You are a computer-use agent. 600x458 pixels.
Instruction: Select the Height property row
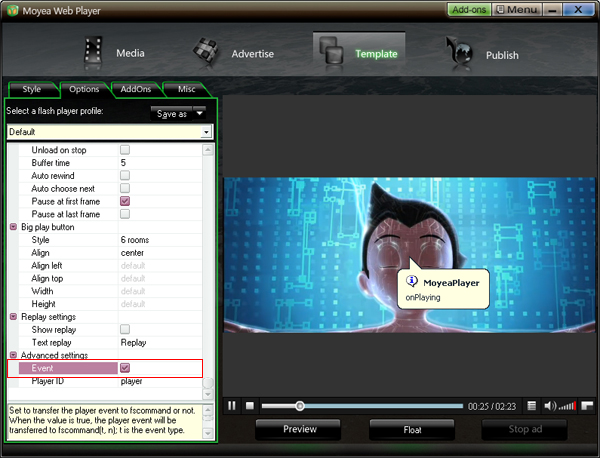pyautogui.click(x=110, y=304)
